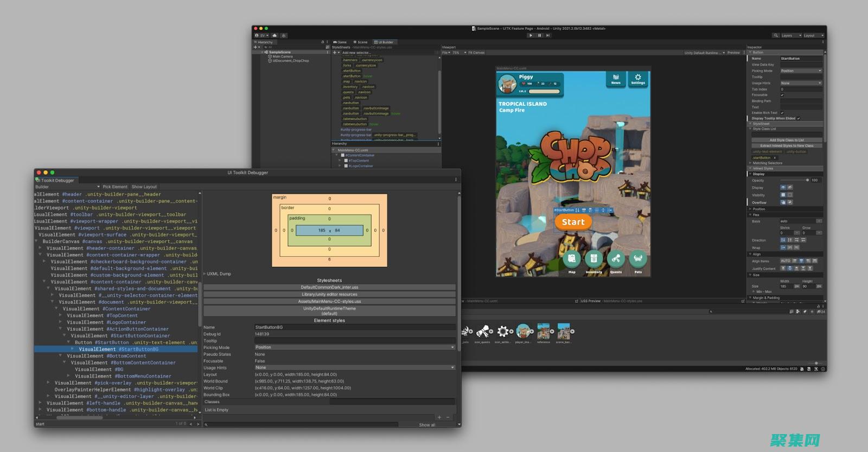This screenshot has width=868, height=452.
Task: Open the Layers dropdown
Action: pos(789,36)
